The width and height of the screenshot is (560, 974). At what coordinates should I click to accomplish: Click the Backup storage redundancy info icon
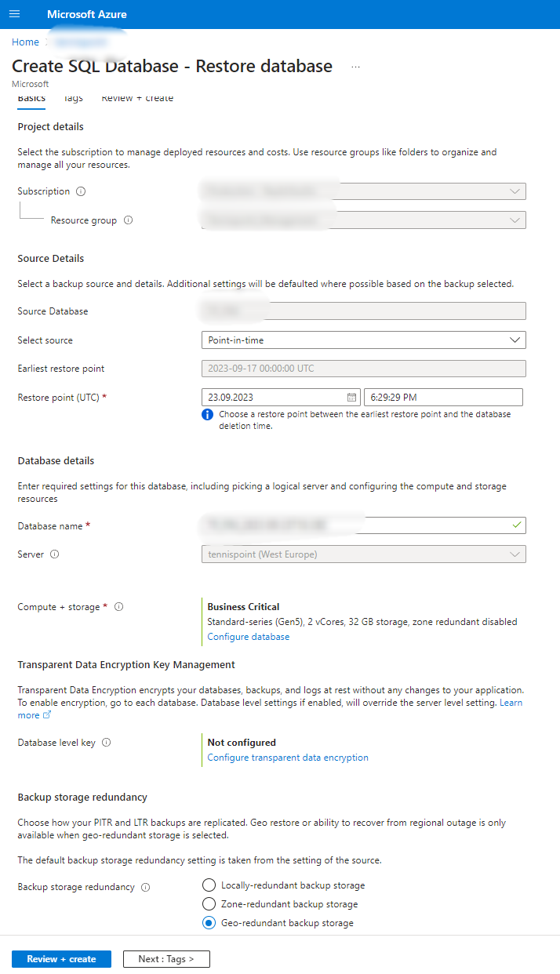click(x=145, y=887)
